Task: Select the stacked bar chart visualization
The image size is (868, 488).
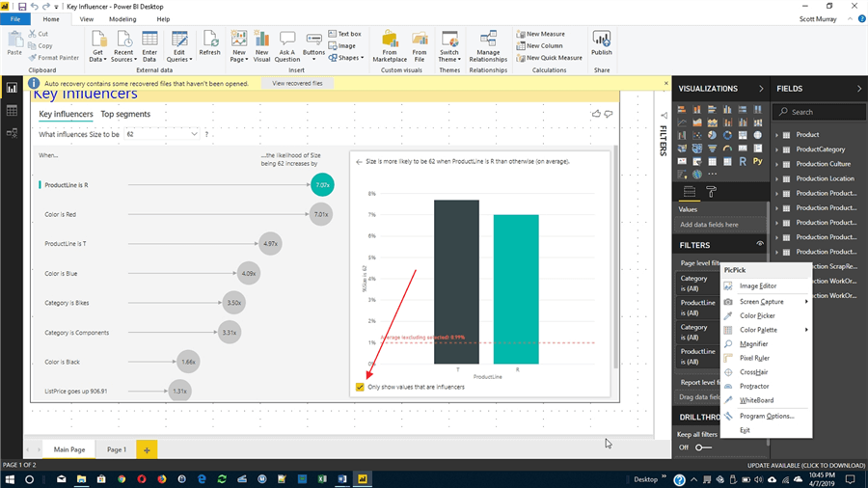Action: pyautogui.click(x=682, y=109)
